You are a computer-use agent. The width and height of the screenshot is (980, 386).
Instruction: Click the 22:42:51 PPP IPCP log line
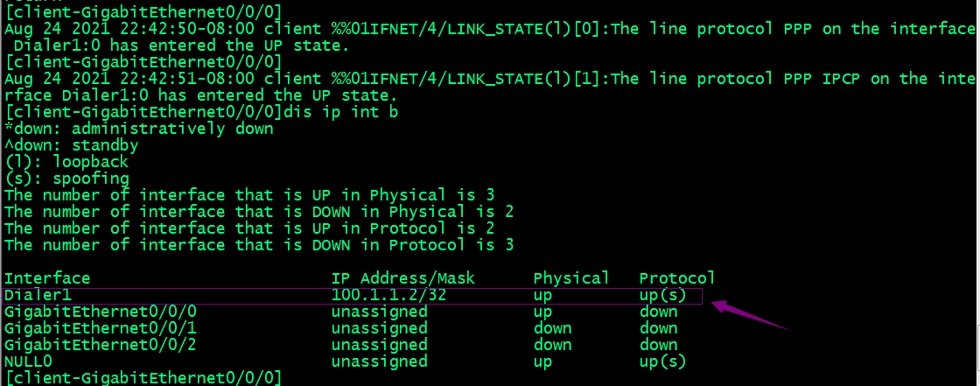pos(490,88)
